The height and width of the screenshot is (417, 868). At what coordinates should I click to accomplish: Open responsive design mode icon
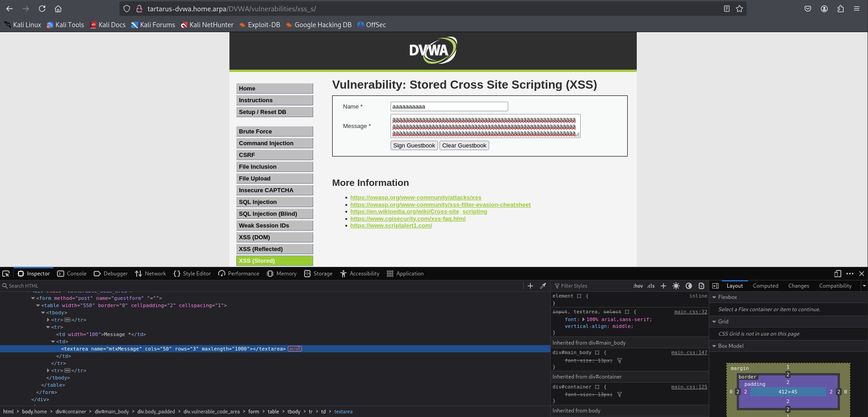click(837, 274)
